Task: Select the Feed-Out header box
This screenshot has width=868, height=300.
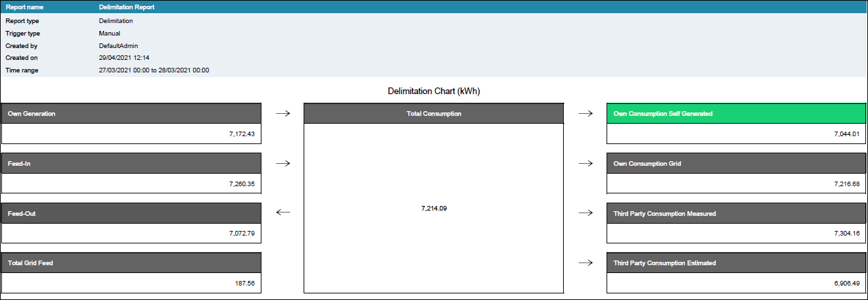Action: 131,213
